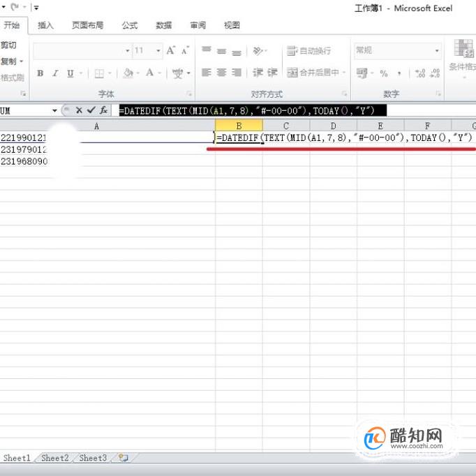
Task: Open the font size 11 dropdown
Action: pos(158,50)
